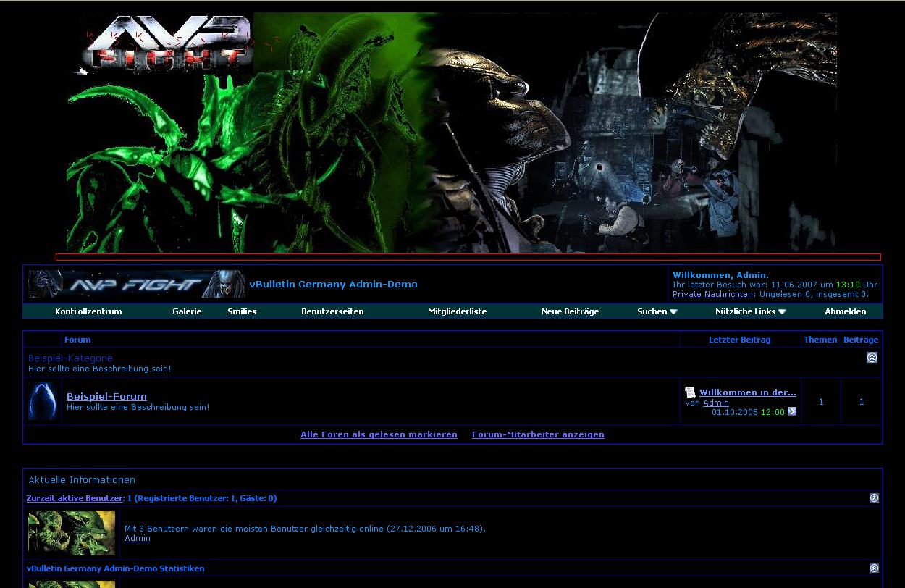The image size is (905, 588).
Task: Click the post icon beside Willkommen in der...
Action: pyautogui.click(x=690, y=392)
